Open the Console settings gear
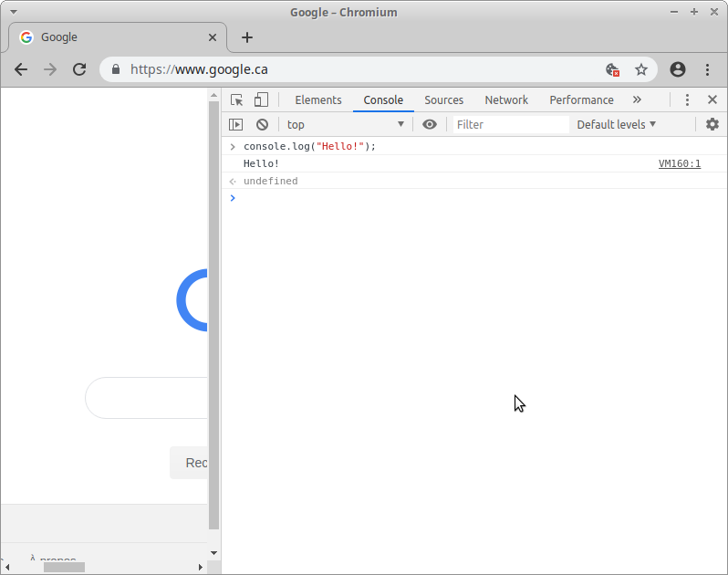The image size is (728, 575). pos(712,125)
